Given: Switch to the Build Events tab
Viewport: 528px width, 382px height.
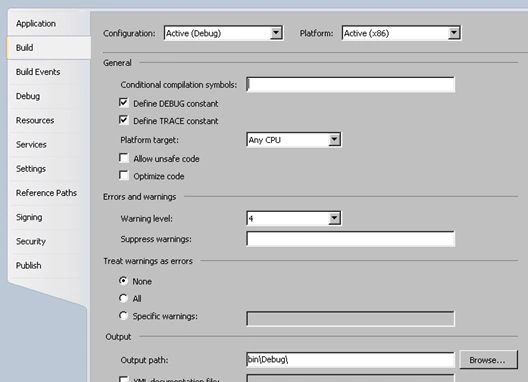Looking at the screenshot, I should pyautogui.click(x=38, y=72).
